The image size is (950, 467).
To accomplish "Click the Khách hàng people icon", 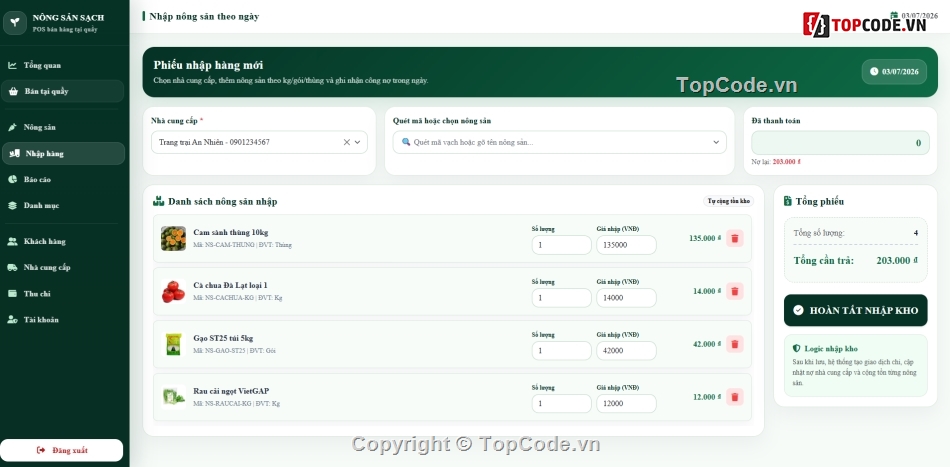I will (12, 241).
